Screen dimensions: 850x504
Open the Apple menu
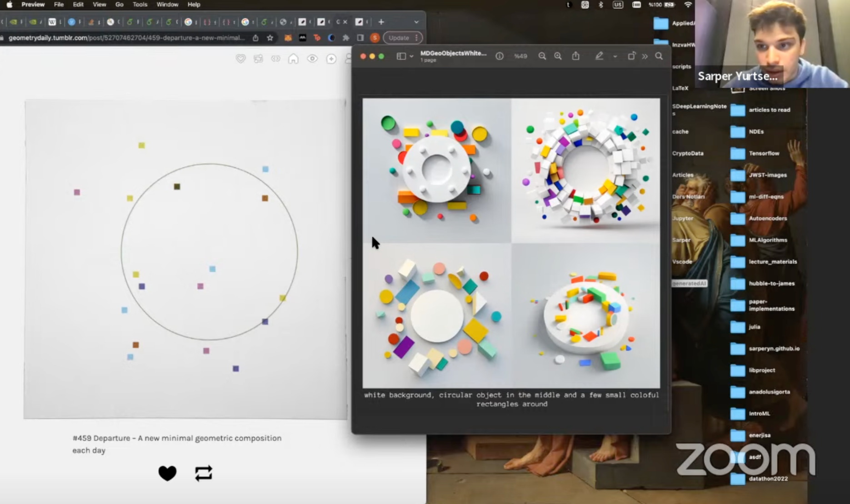click(10, 5)
